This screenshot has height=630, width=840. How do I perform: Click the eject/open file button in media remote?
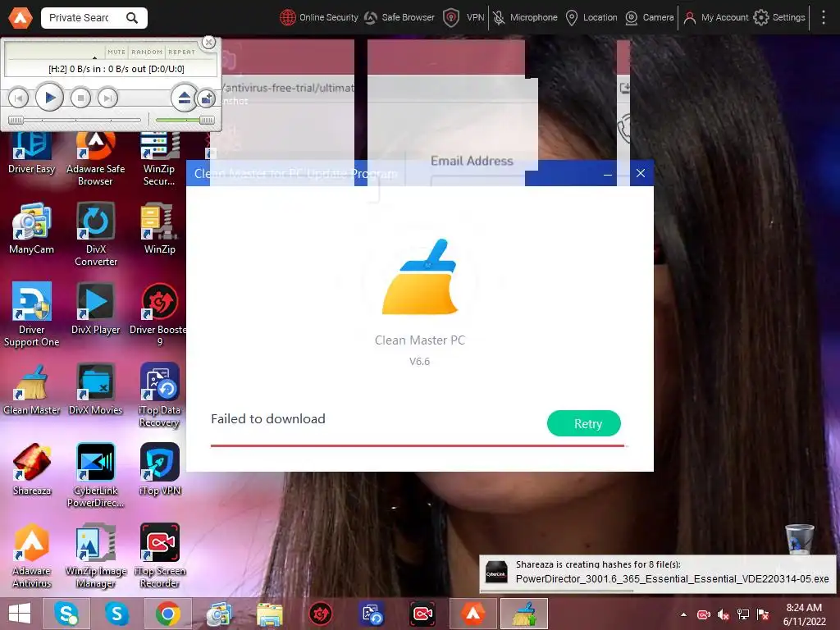point(184,98)
